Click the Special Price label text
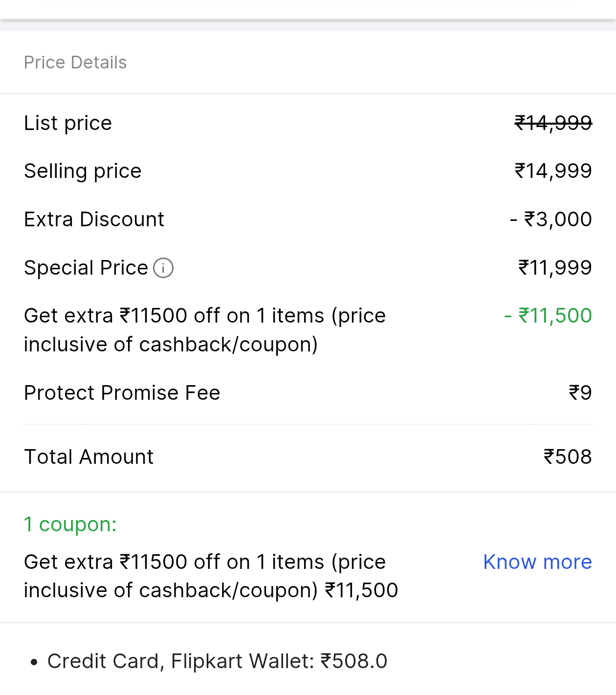 (x=86, y=268)
